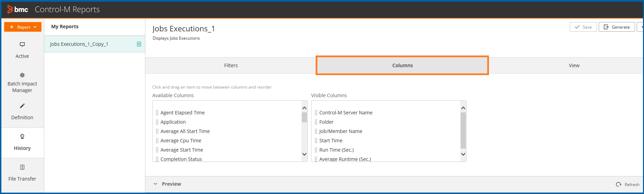The image size is (644, 194).
Task: Collapse the Preview section chevron
Action: [155, 184]
